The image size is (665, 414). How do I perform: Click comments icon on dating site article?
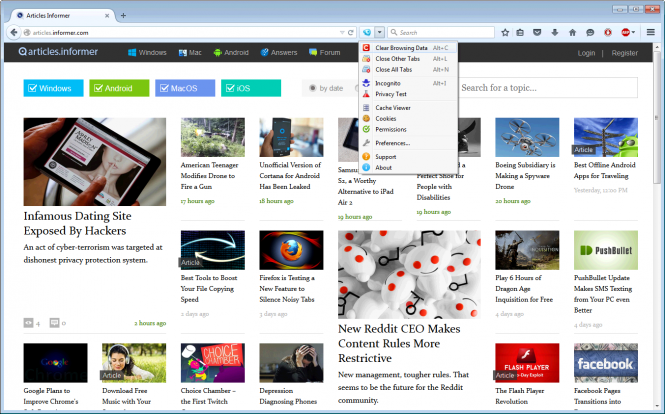tap(54, 323)
